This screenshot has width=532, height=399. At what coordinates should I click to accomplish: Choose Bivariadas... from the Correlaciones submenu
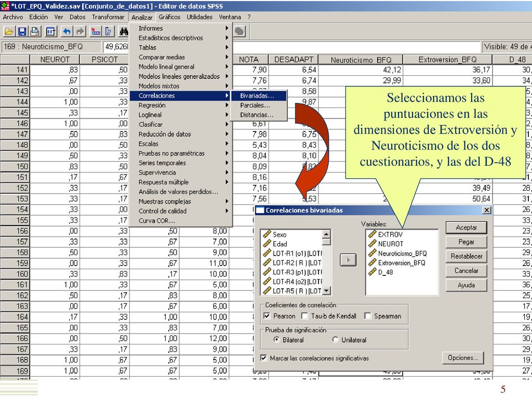tap(259, 96)
